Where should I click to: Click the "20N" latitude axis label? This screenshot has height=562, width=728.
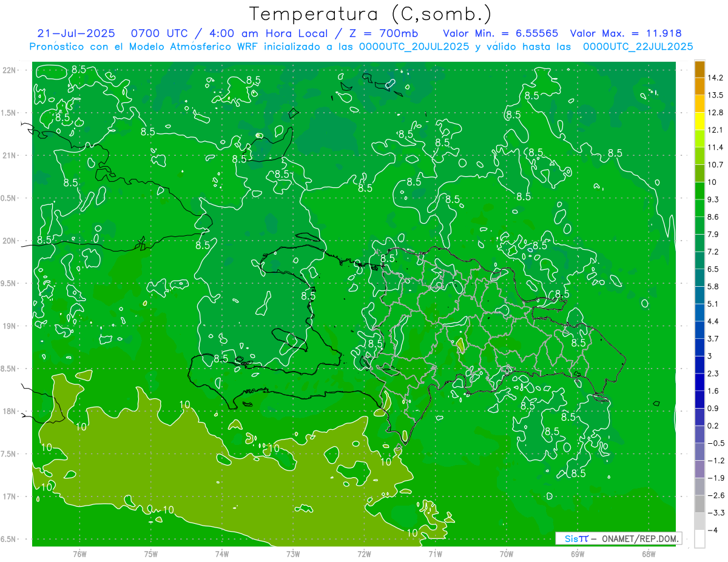(10, 241)
